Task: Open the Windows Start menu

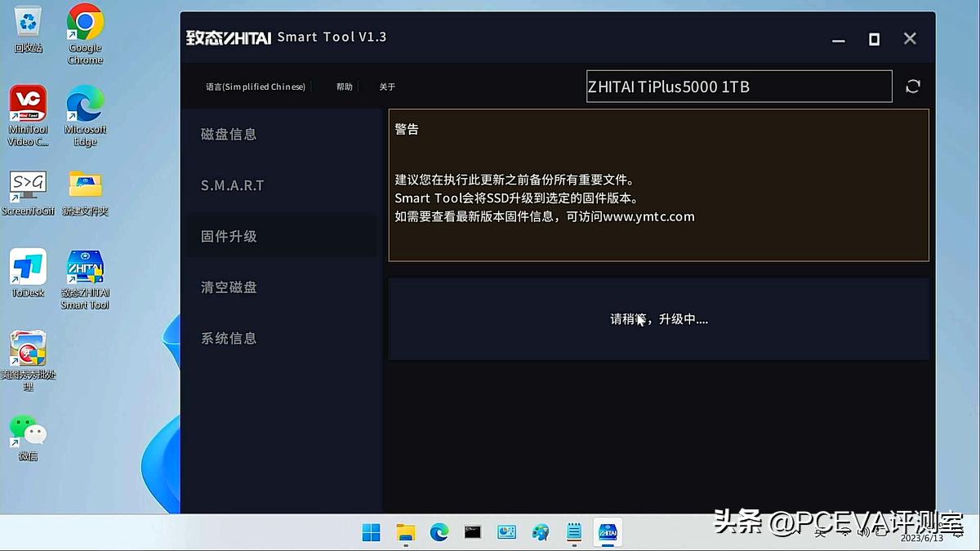Action: (x=371, y=531)
